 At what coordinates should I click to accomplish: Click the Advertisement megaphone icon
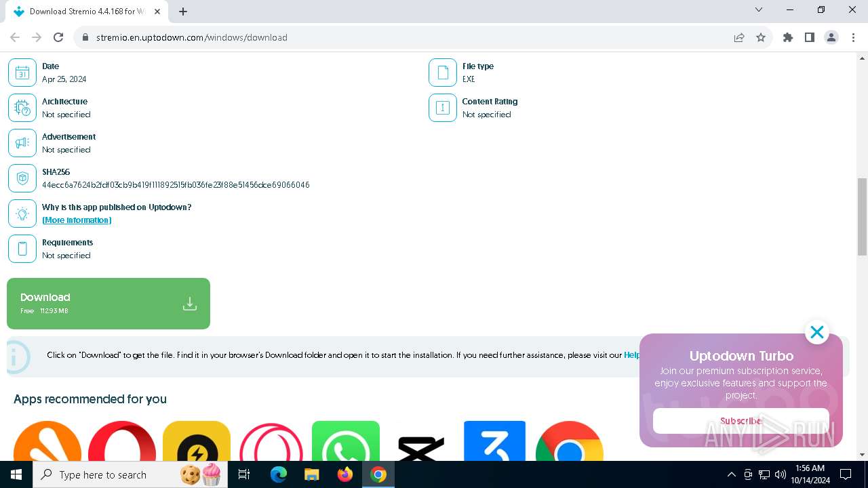coord(22,143)
